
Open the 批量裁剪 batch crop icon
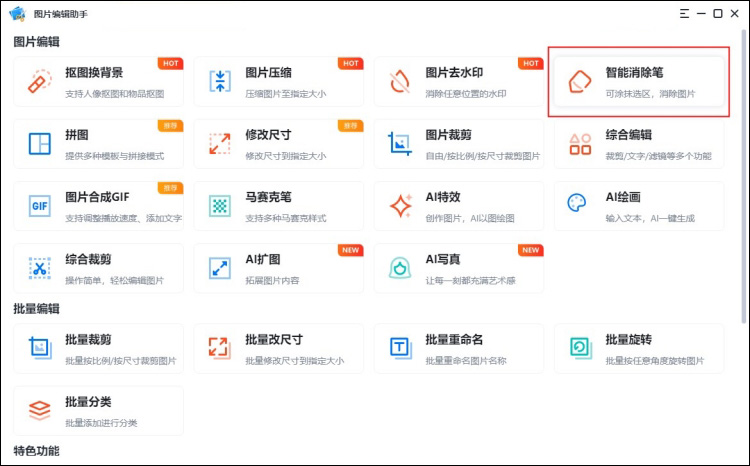(40, 348)
